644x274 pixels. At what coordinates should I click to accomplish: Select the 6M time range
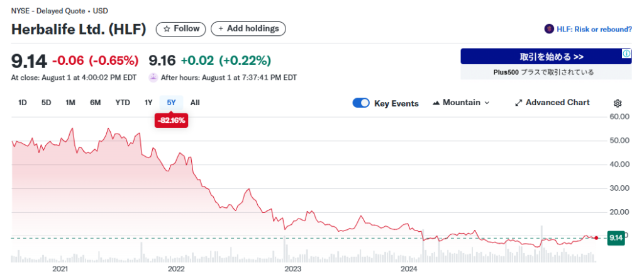pyautogui.click(x=96, y=103)
